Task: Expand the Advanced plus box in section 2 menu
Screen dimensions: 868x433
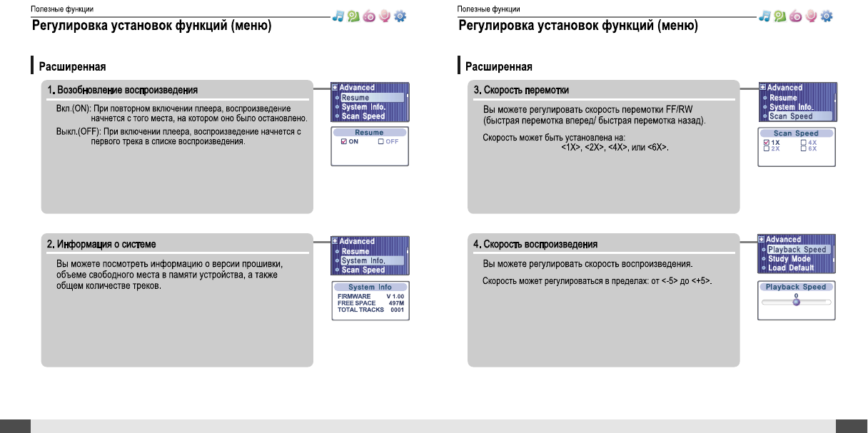Action: tap(335, 241)
